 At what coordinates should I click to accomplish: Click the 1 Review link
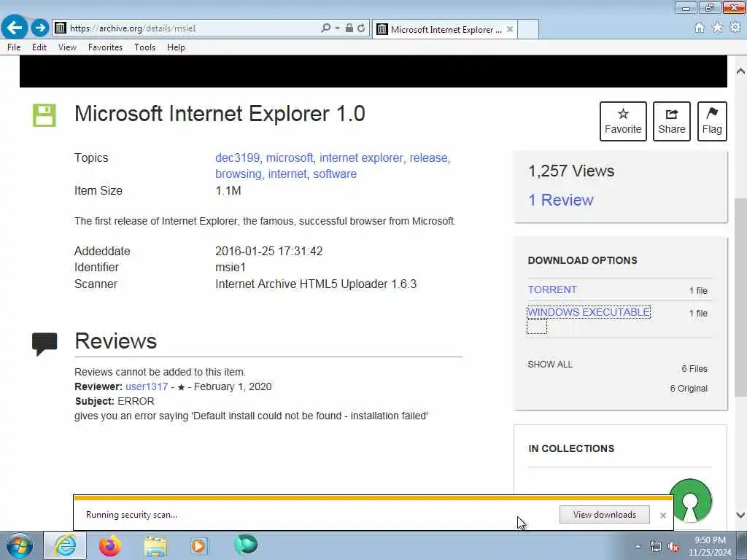click(x=561, y=200)
